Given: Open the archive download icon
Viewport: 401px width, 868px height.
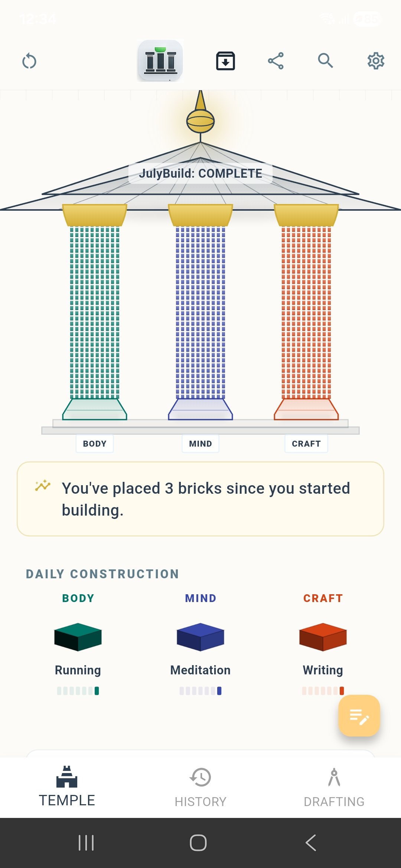Looking at the screenshot, I should [x=225, y=61].
